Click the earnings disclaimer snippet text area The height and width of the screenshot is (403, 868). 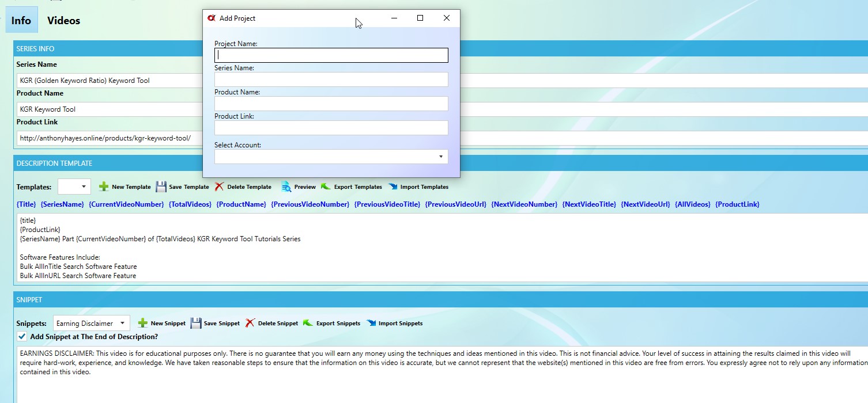coord(442,375)
